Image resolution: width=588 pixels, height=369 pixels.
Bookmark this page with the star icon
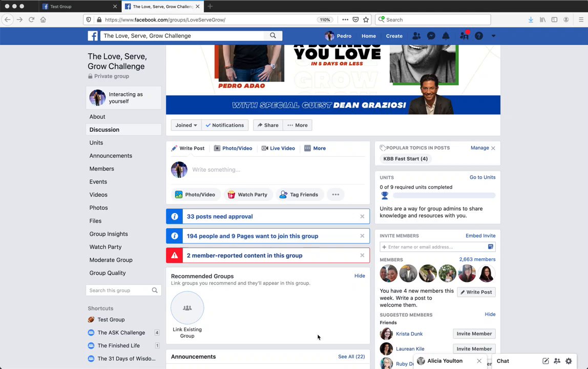366,19
